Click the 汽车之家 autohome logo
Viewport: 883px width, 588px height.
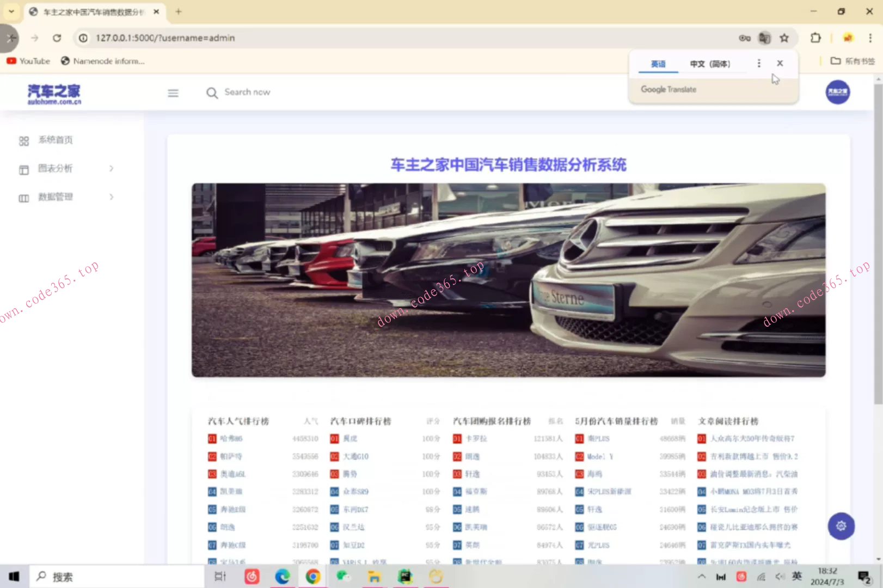point(54,94)
